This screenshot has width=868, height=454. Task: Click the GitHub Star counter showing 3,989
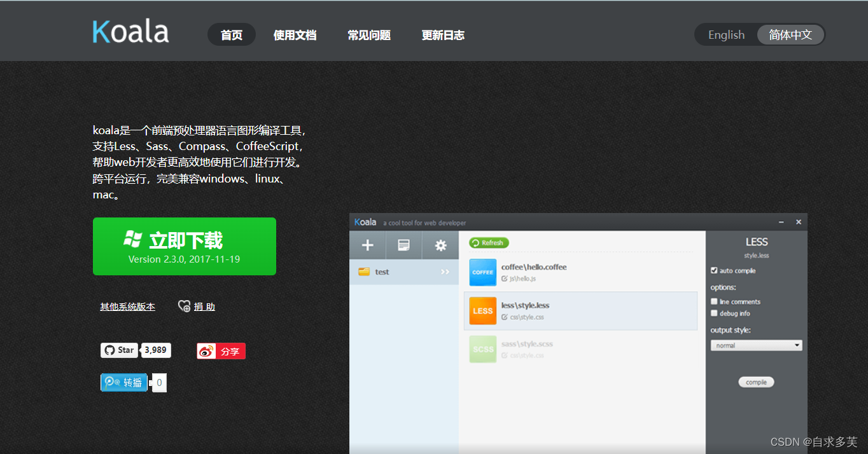click(156, 350)
